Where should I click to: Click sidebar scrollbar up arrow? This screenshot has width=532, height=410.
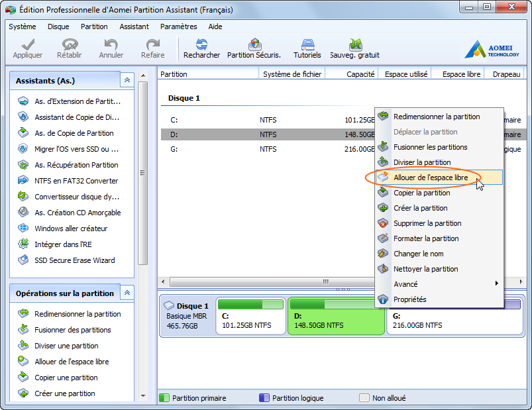(x=143, y=76)
